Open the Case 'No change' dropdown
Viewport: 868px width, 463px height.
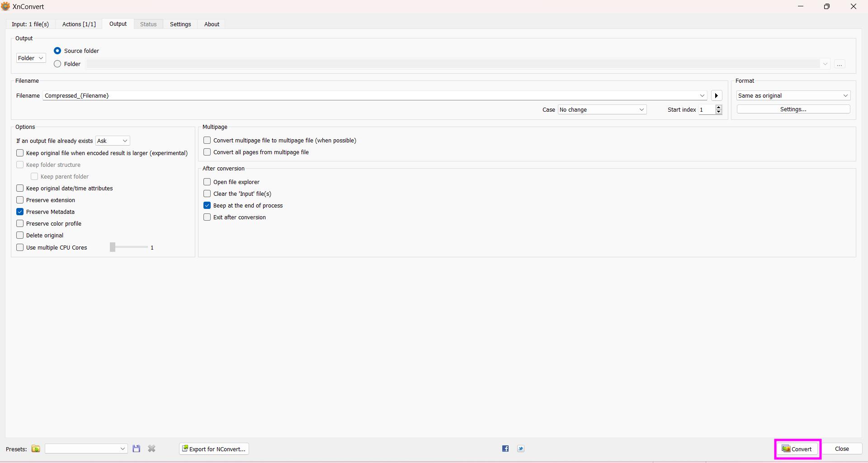(x=602, y=110)
